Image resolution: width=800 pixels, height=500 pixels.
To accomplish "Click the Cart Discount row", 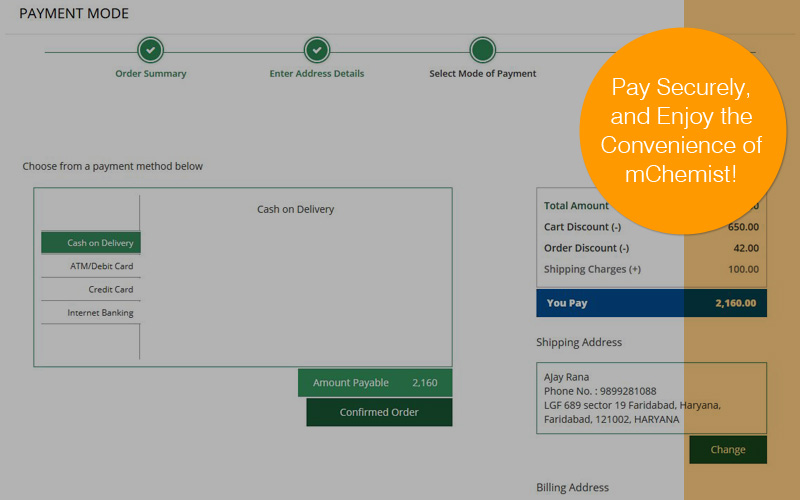I will pos(651,227).
